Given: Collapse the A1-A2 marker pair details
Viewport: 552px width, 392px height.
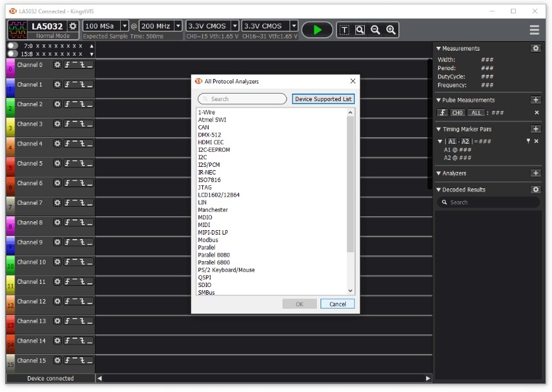Looking at the screenshot, I should click(439, 142).
